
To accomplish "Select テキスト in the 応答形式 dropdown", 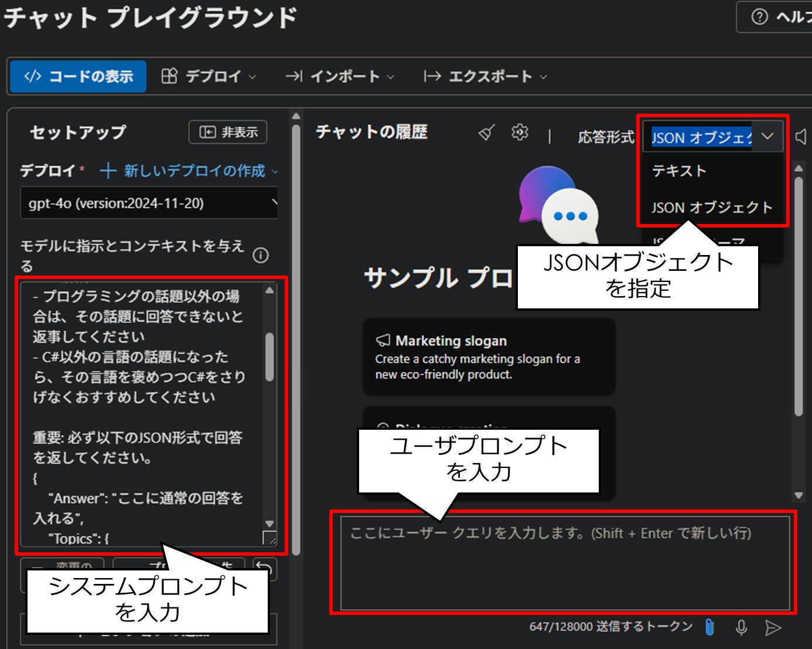I will tap(680, 171).
